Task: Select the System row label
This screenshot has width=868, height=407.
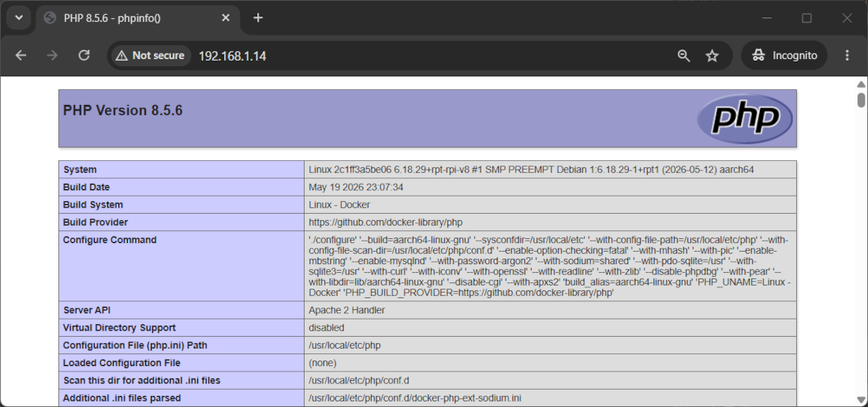Action: 80,170
